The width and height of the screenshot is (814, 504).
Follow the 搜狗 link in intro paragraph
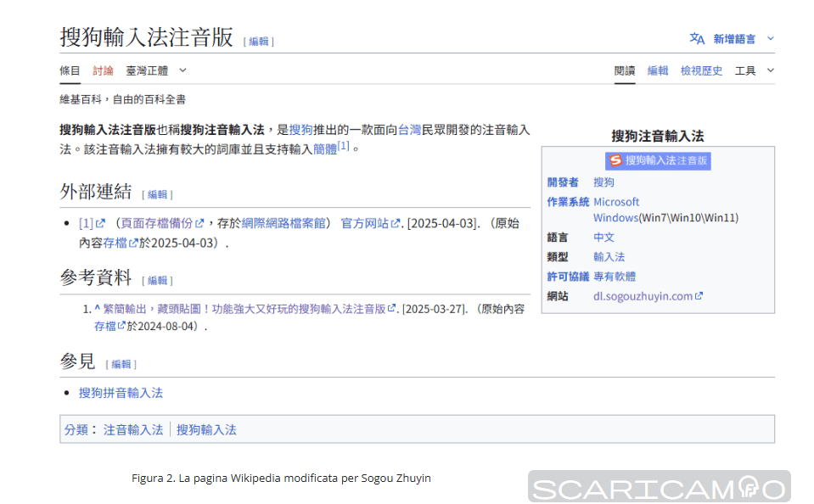(301, 130)
